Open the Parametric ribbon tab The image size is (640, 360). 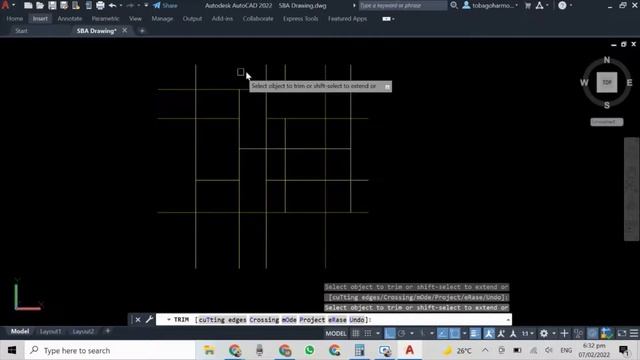[105, 19]
